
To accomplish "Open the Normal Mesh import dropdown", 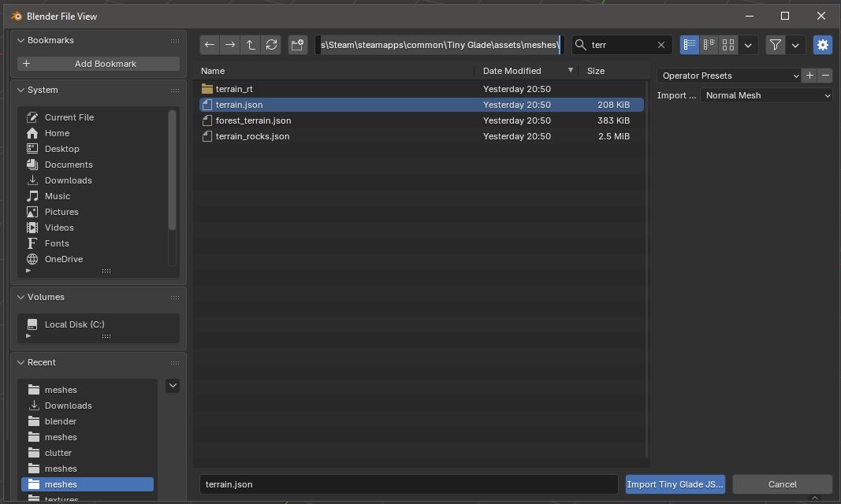I will point(766,95).
